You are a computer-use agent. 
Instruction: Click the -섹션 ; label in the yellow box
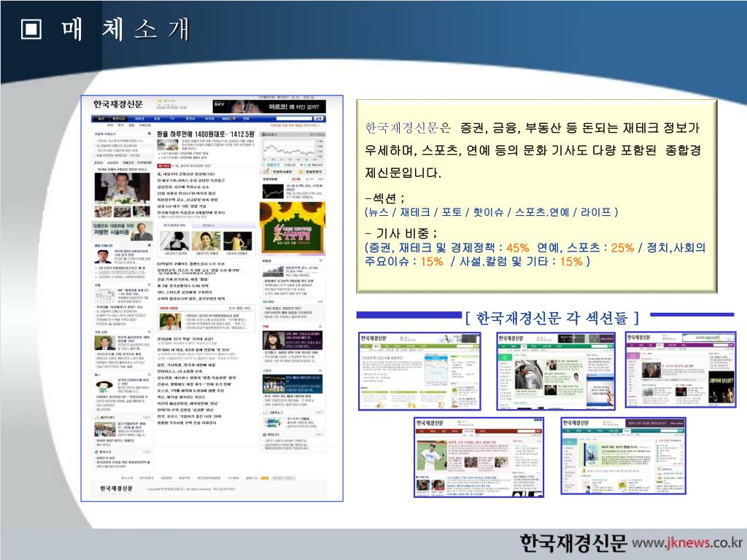(x=384, y=198)
